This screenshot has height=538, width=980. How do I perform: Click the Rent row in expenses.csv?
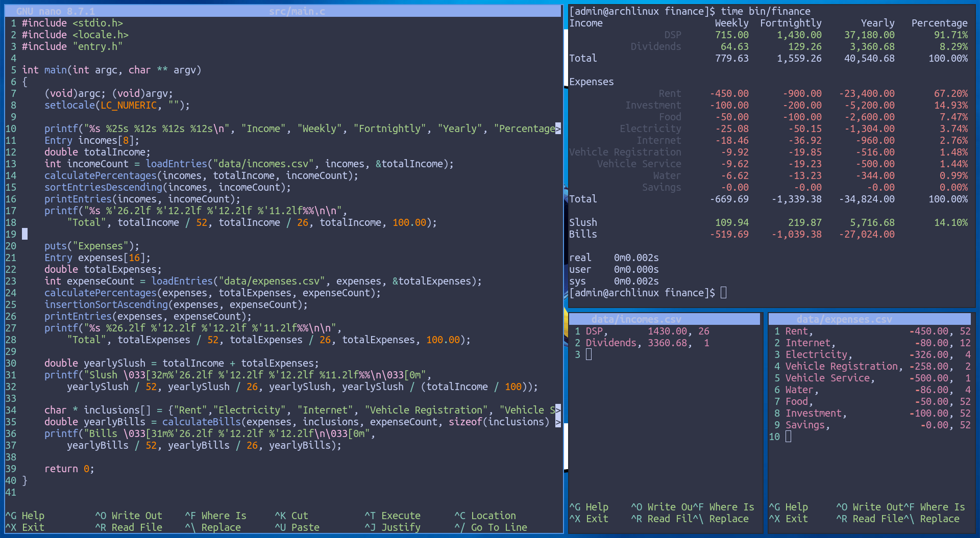(878, 331)
